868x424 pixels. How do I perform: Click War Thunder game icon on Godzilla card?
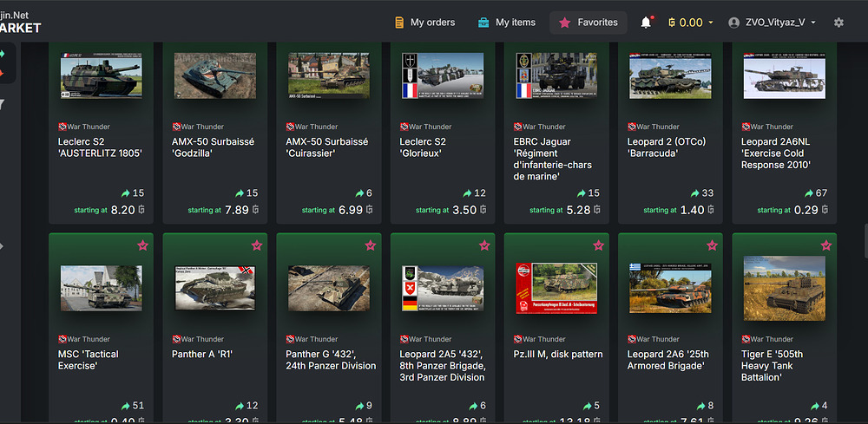point(176,127)
